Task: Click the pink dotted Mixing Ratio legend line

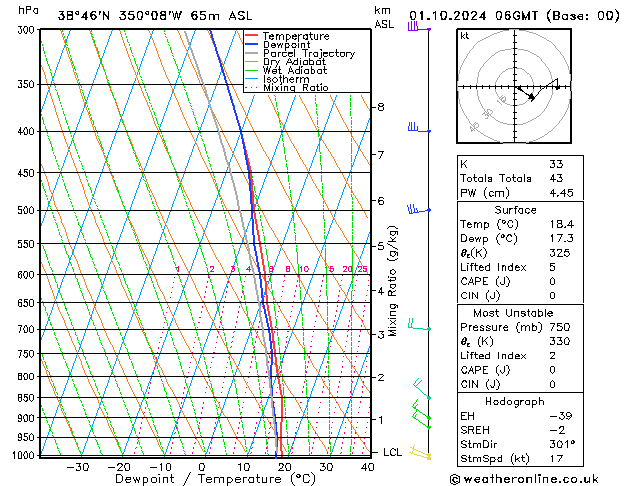Action: click(252, 88)
